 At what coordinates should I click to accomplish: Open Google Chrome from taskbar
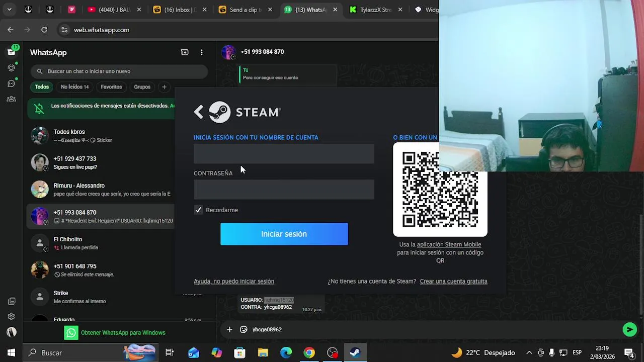[309, 353]
